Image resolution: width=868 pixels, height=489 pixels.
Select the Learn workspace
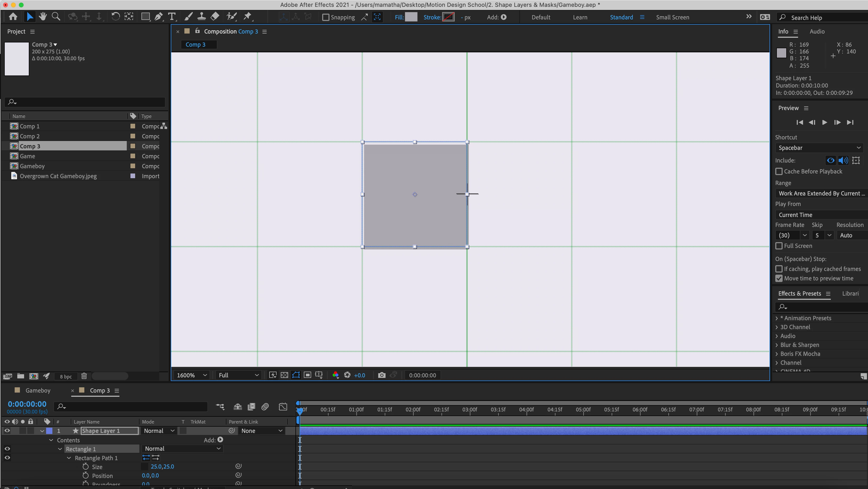(580, 17)
